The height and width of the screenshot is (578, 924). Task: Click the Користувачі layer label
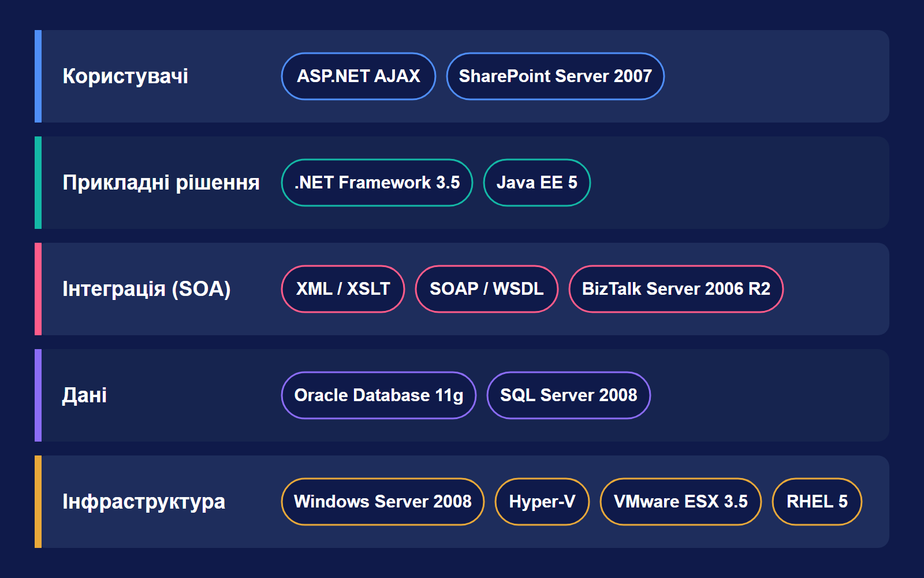(125, 76)
